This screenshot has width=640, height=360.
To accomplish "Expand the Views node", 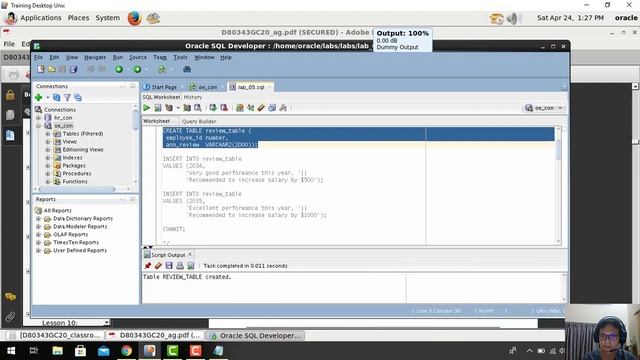I will [47, 142].
